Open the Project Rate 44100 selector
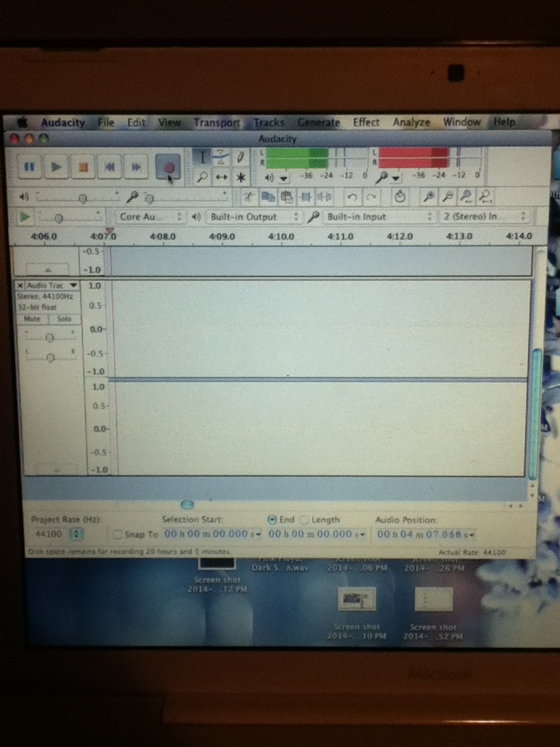Viewport: 560px width, 747px height. tap(77, 534)
